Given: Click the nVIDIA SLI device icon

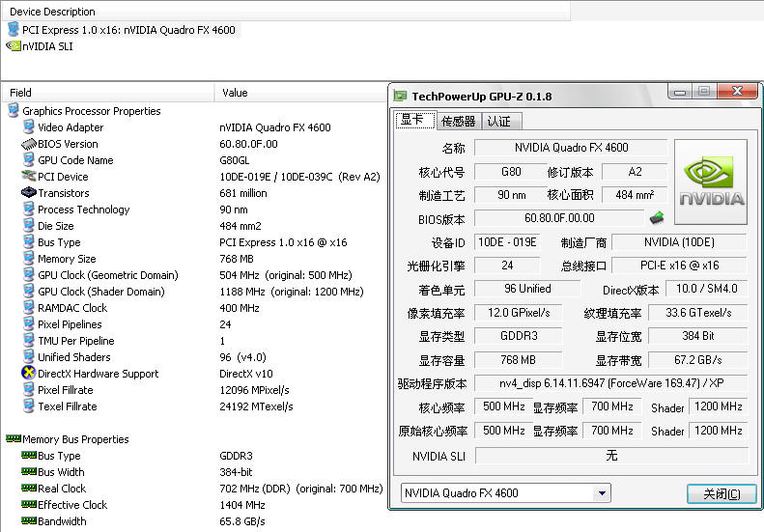Looking at the screenshot, I should pyautogui.click(x=14, y=45).
